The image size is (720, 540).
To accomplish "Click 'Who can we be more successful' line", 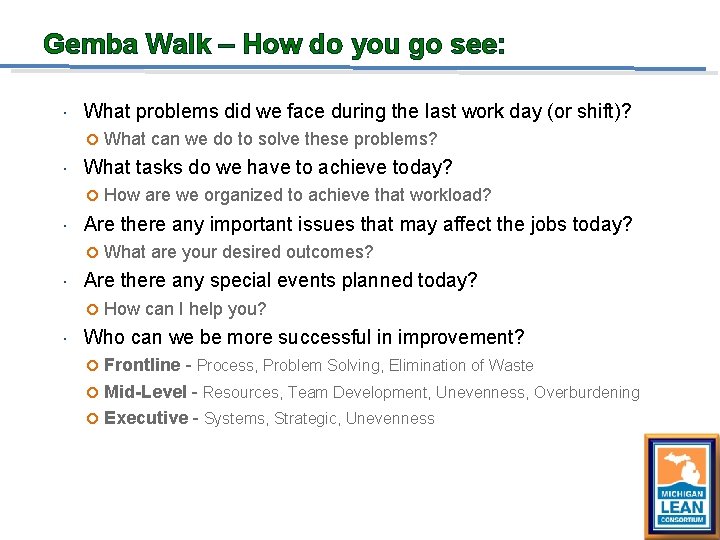I will coord(304,337).
